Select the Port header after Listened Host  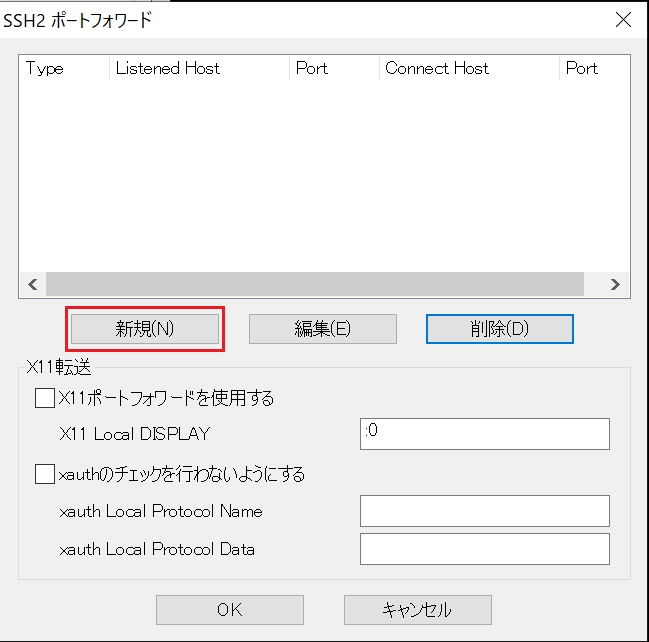[x=334, y=68]
